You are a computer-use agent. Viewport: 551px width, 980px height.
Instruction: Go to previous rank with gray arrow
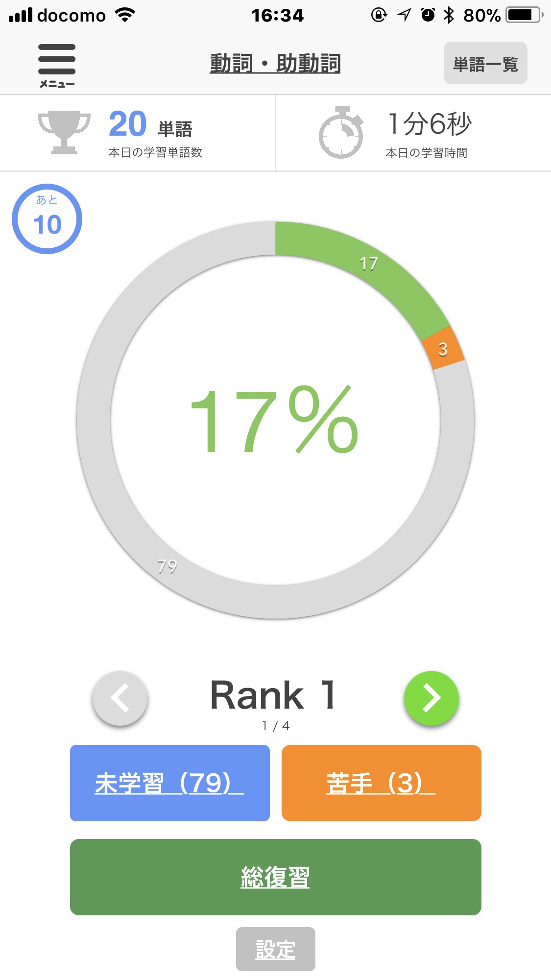click(120, 698)
